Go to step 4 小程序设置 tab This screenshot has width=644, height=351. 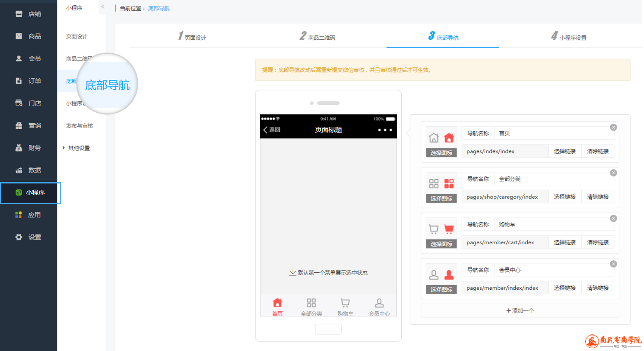point(569,36)
